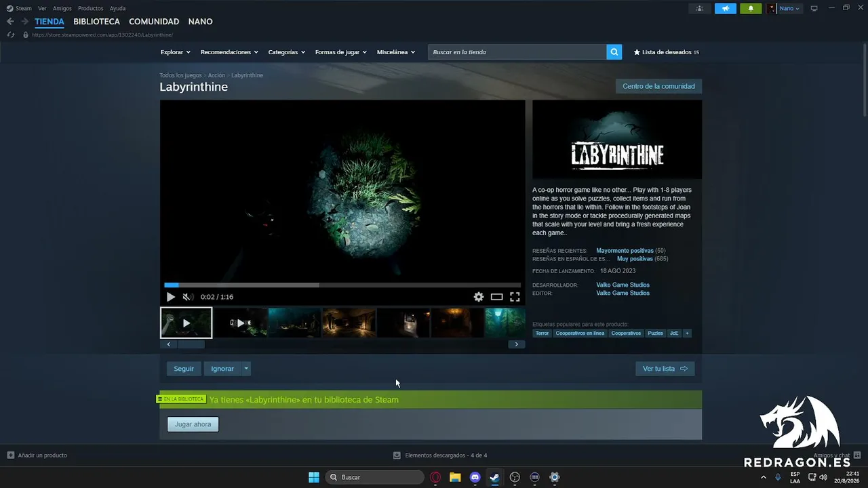Open 'Todos los juegos' breadcrumb

coord(180,75)
